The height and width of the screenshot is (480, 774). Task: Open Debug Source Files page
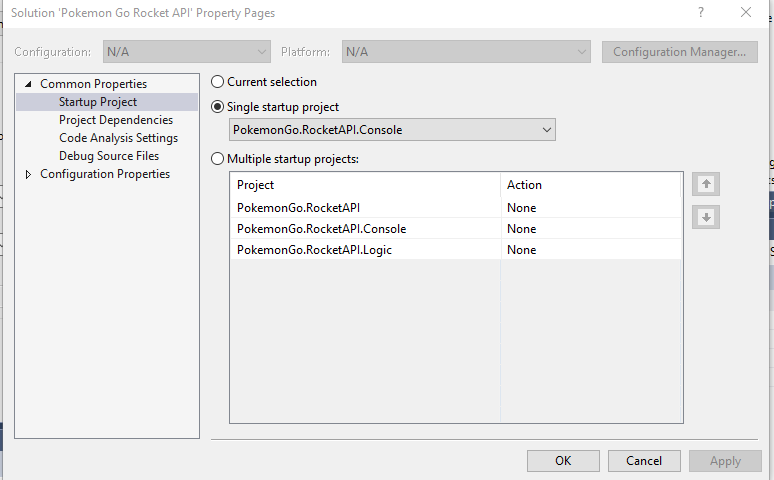(x=109, y=156)
